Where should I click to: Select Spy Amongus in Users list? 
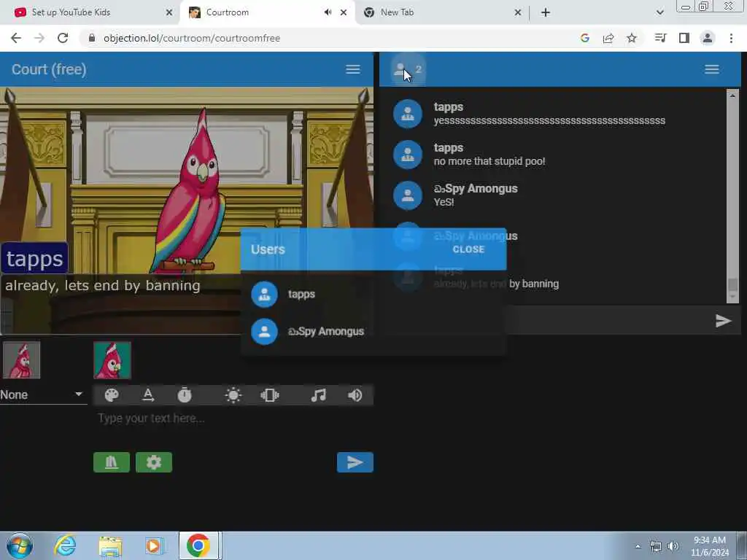click(x=373, y=332)
